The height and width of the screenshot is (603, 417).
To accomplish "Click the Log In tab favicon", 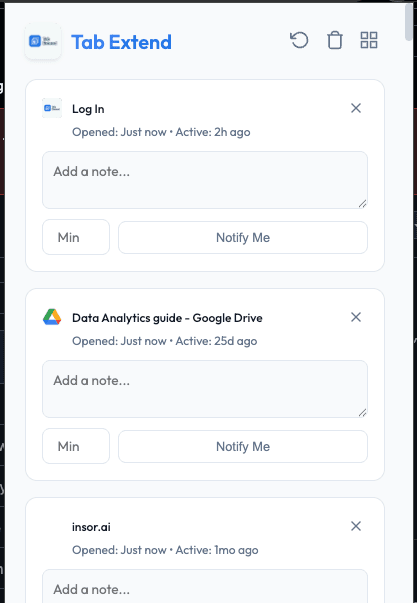I will (x=52, y=108).
